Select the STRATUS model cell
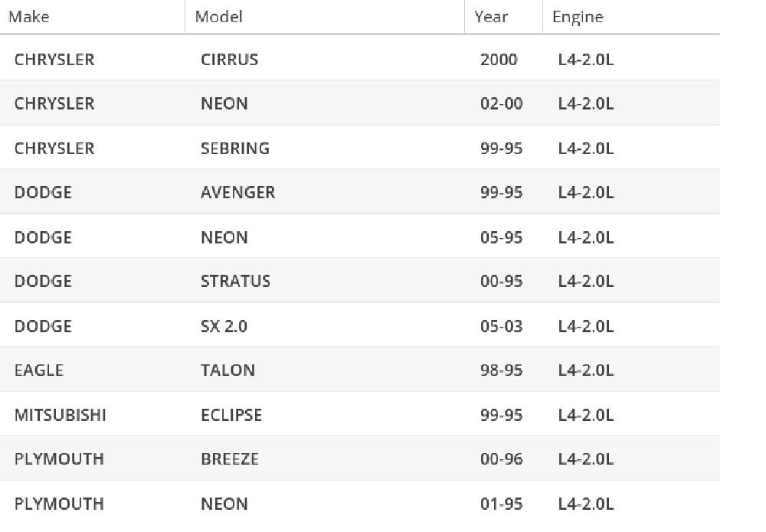The image size is (766, 532). pos(235,281)
